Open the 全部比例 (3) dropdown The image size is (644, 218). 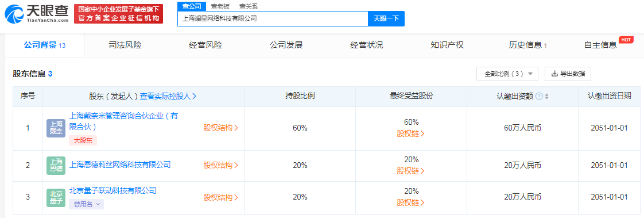point(507,74)
